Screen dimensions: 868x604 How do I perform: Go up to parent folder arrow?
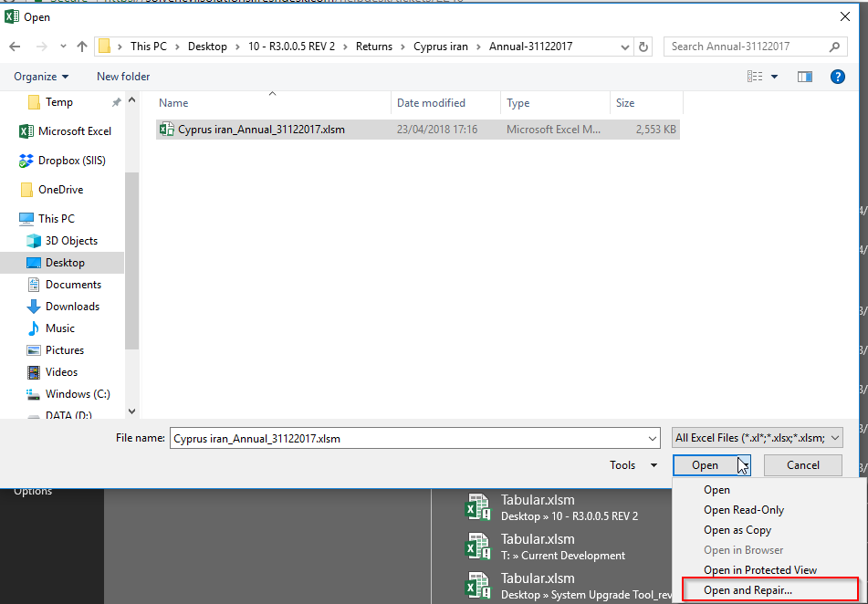tap(81, 46)
